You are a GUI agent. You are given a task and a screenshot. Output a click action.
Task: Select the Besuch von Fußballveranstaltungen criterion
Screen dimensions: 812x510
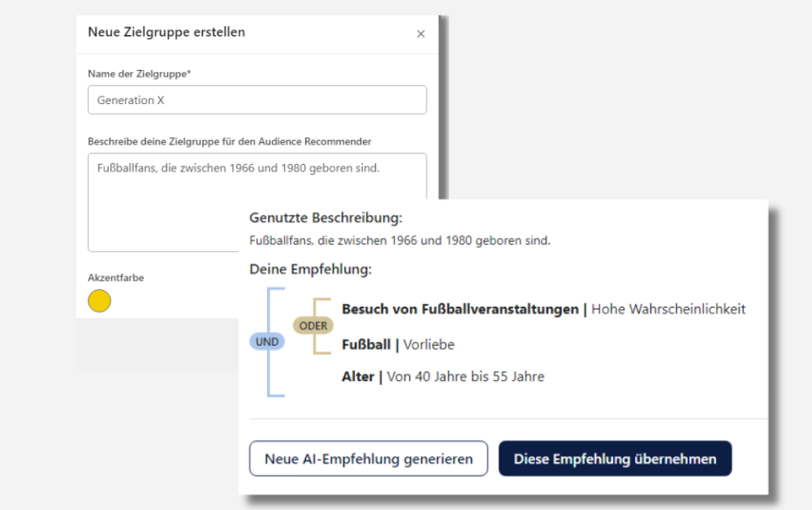tap(461, 309)
